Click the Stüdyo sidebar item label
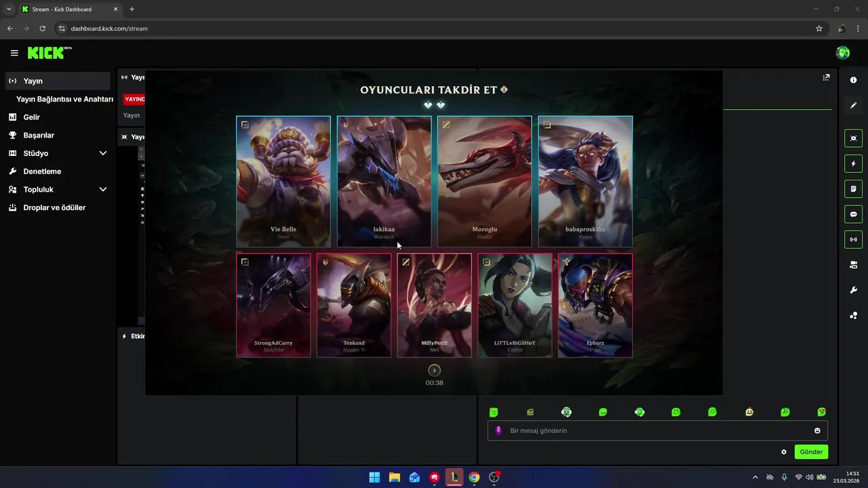Image resolution: width=868 pixels, height=488 pixels. pos(36,153)
